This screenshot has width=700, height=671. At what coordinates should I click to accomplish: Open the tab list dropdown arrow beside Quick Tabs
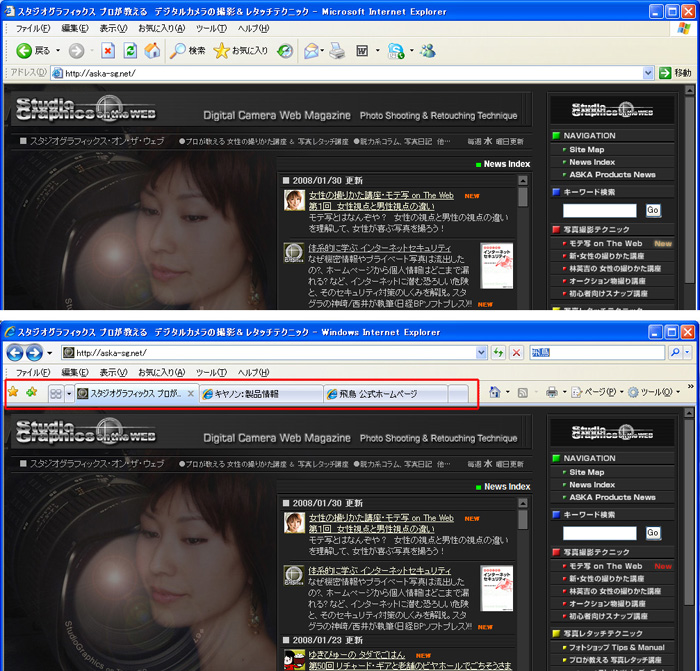tap(69, 394)
